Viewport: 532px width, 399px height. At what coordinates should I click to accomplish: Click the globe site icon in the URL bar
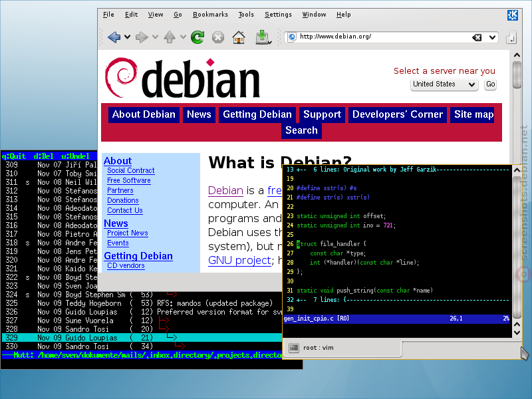292,37
